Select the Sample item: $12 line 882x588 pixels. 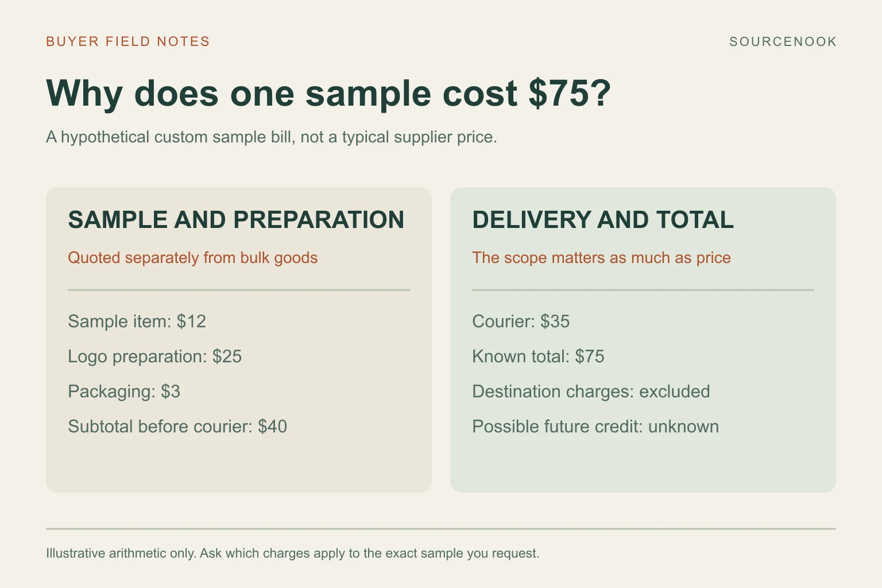click(137, 322)
